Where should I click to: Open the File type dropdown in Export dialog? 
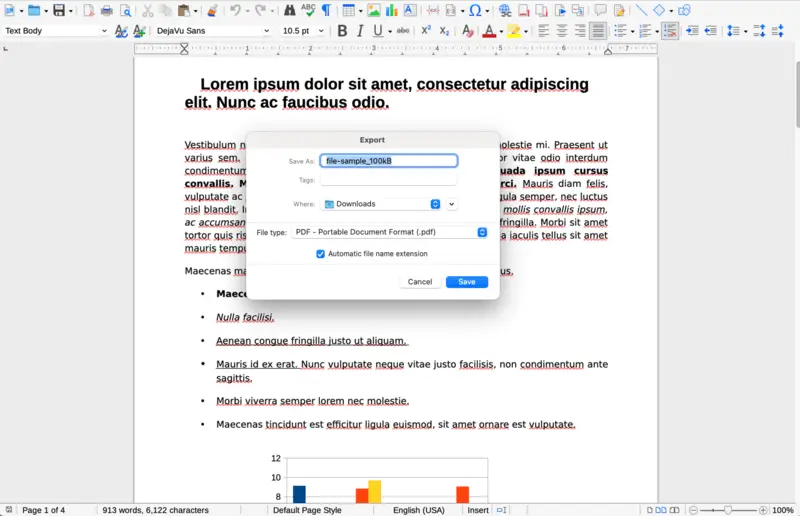[x=390, y=232]
